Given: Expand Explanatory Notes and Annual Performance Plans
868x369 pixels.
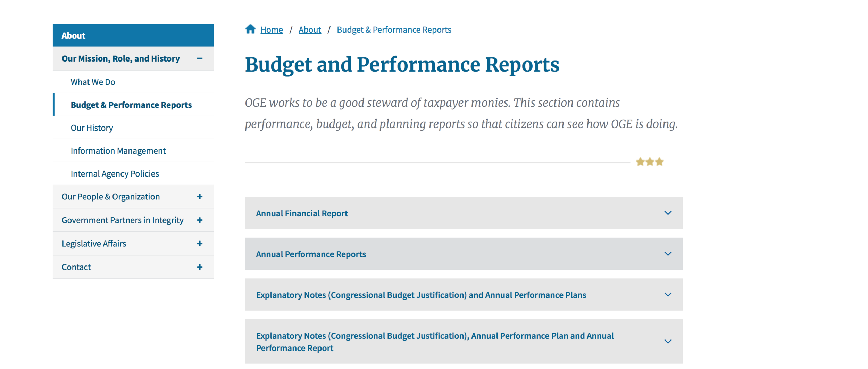Looking at the screenshot, I should point(464,295).
